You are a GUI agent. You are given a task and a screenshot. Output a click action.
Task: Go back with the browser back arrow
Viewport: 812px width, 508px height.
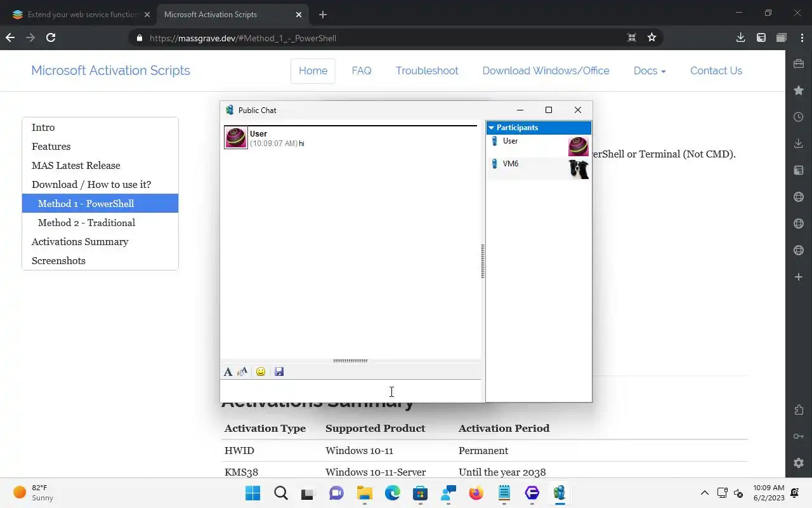coord(10,37)
